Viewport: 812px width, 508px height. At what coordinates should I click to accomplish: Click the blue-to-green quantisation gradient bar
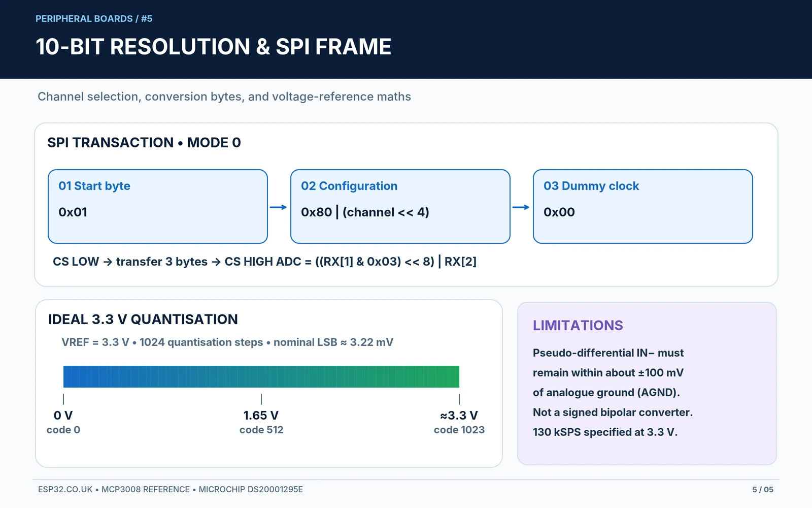click(x=261, y=376)
